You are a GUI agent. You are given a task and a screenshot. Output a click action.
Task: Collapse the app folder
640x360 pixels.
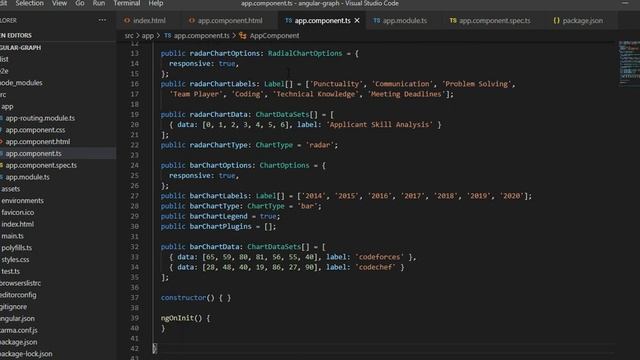[x=7, y=107]
